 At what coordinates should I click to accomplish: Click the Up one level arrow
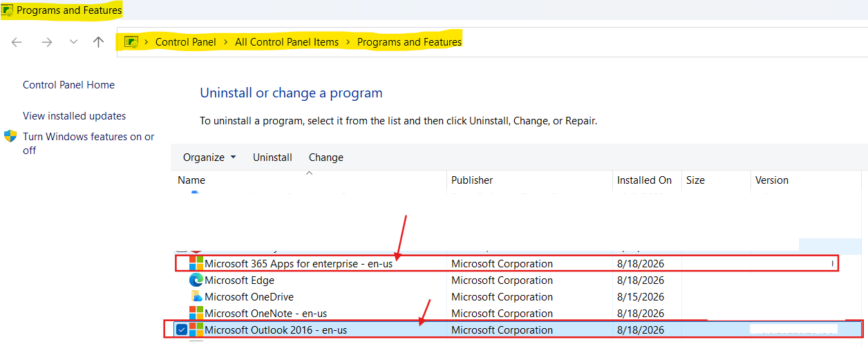pos(98,42)
